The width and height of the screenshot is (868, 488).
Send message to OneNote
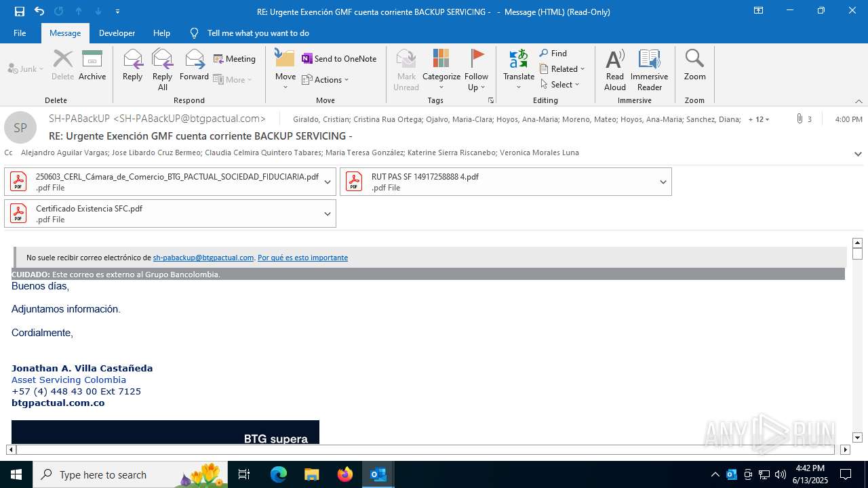[x=339, y=59]
